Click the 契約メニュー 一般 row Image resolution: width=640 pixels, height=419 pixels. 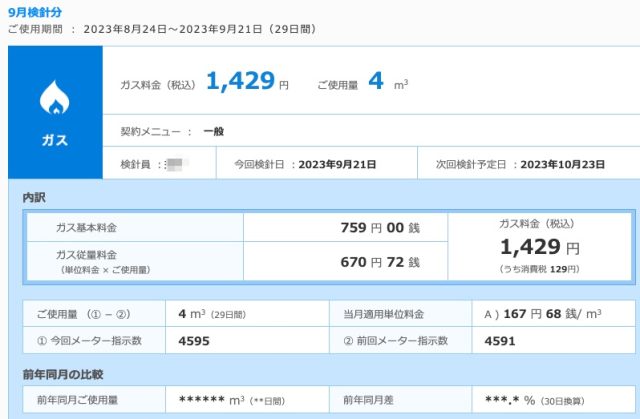pos(170,131)
